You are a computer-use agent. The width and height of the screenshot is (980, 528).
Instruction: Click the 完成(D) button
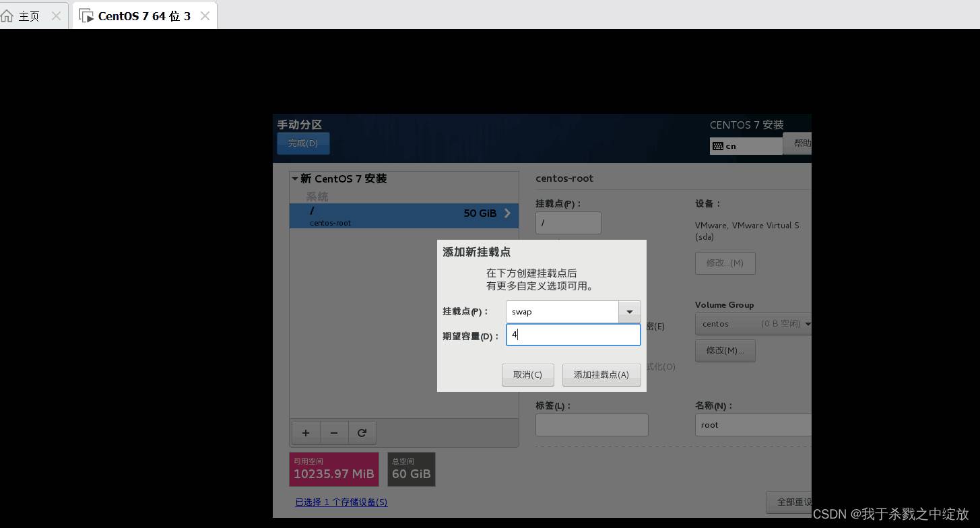tap(302, 143)
